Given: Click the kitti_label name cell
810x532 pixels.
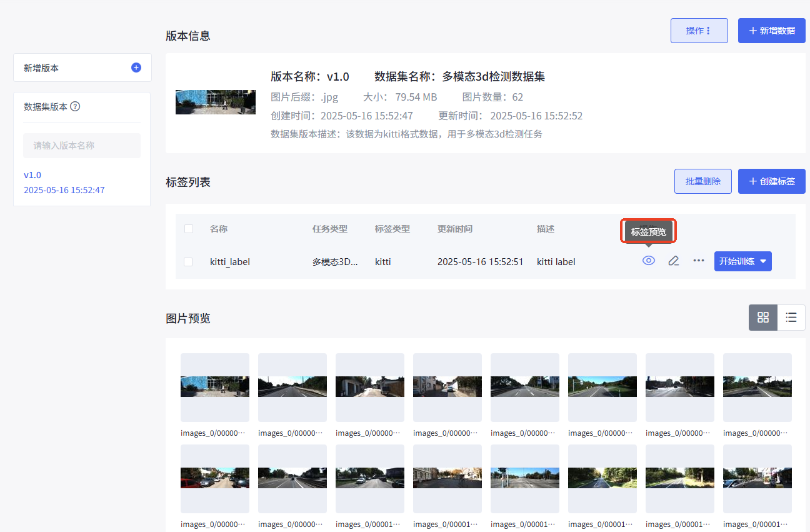Looking at the screenshot, I should click(230, 262).
